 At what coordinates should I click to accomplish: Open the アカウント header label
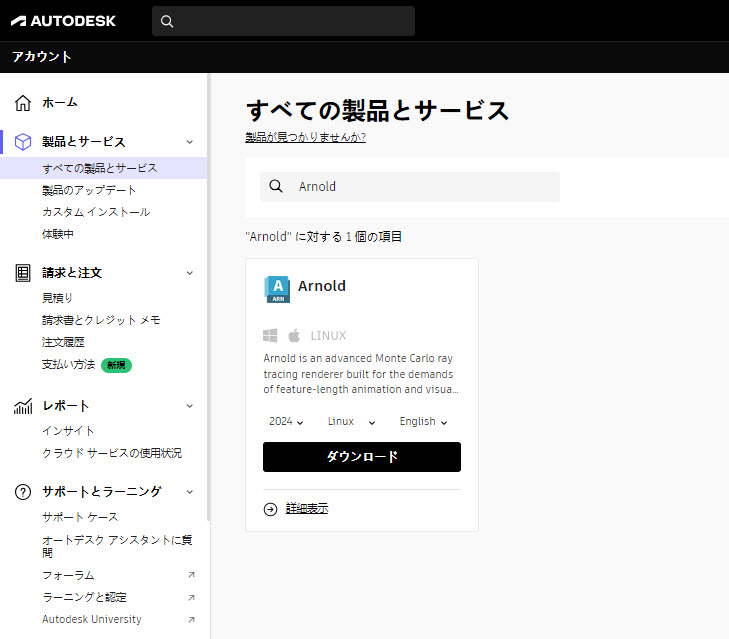coord(41,57)
